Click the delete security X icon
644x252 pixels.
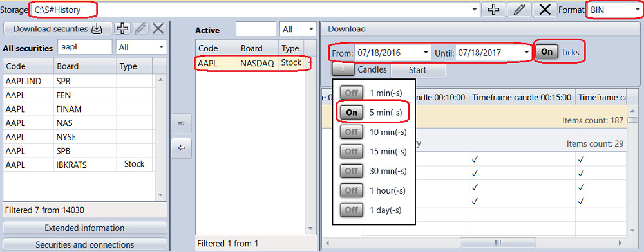pos(158,29)
